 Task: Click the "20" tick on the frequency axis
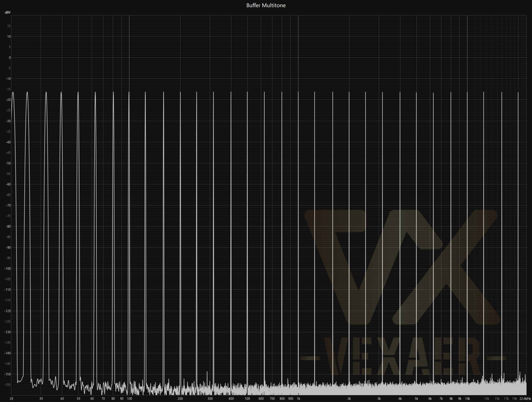tap(11, 399)
